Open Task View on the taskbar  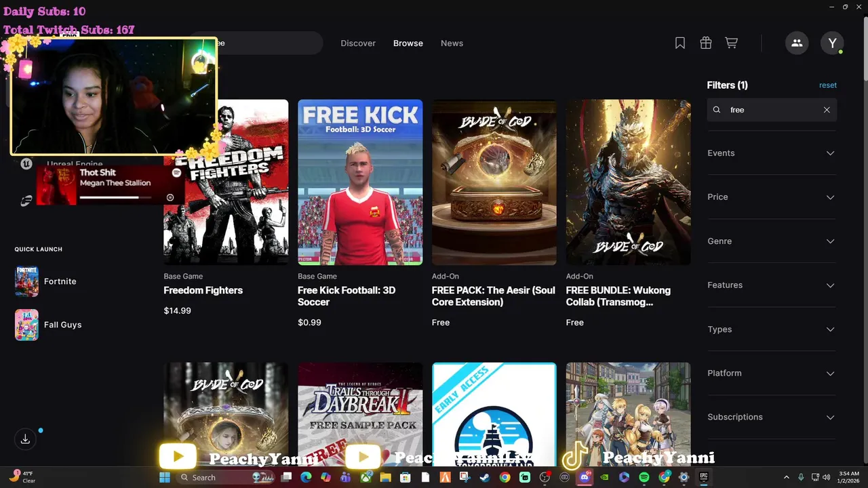pos(286,477)
